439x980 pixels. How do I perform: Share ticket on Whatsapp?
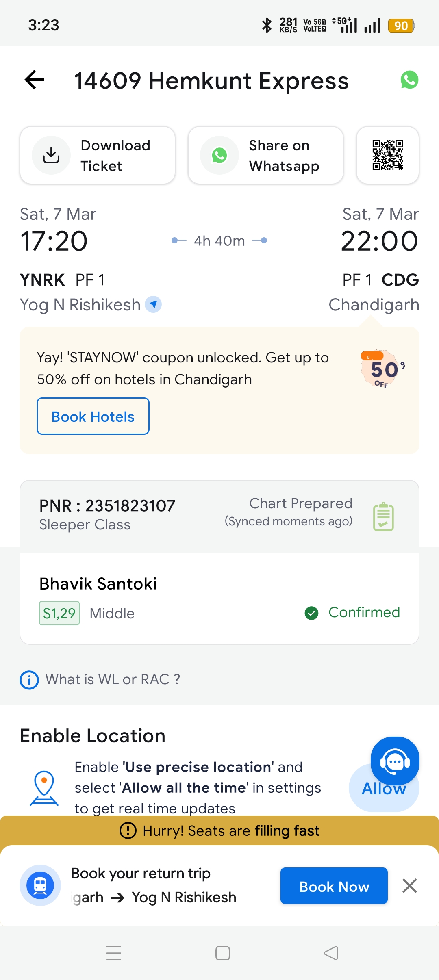click(265, 155)
